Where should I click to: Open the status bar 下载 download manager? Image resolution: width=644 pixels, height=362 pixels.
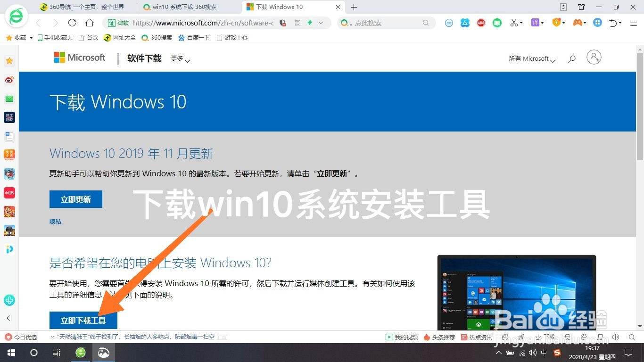click(x=545, y=337)
